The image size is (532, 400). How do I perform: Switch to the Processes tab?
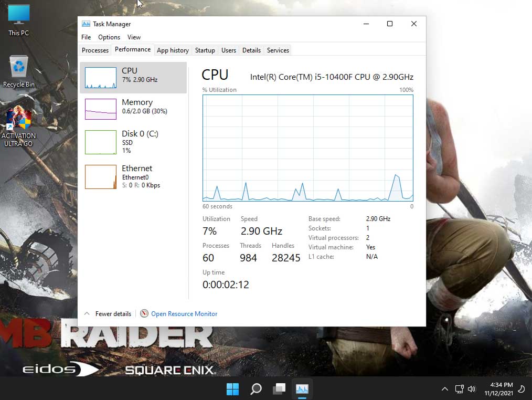[x=95, y=50]
